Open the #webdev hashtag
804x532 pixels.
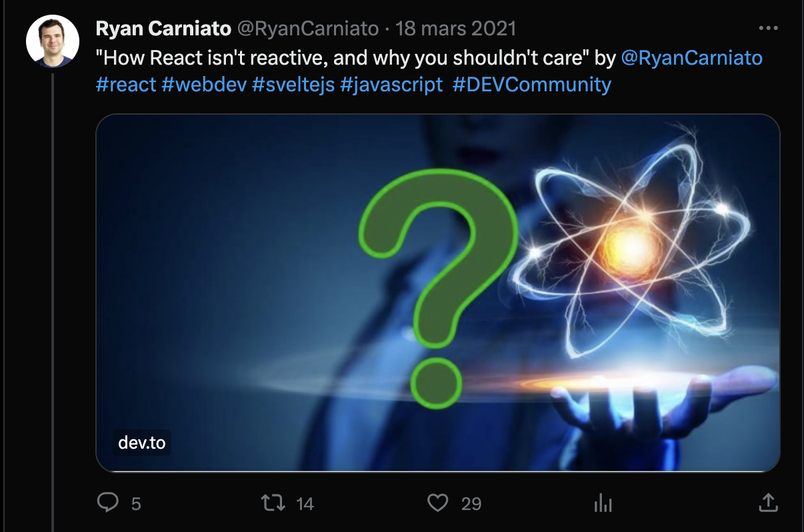tap(204, 85)
